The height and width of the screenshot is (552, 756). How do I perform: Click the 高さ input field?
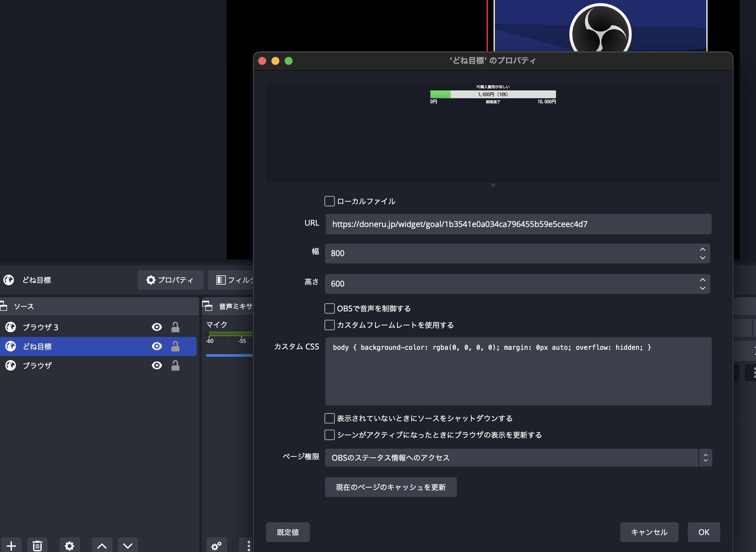pos(517,284)
